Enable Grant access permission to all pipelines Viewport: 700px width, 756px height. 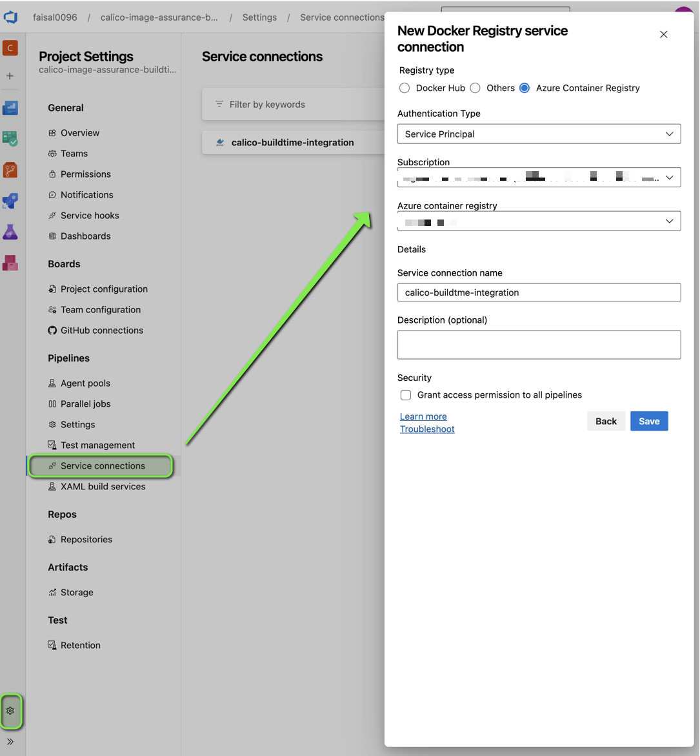(406, 395)
